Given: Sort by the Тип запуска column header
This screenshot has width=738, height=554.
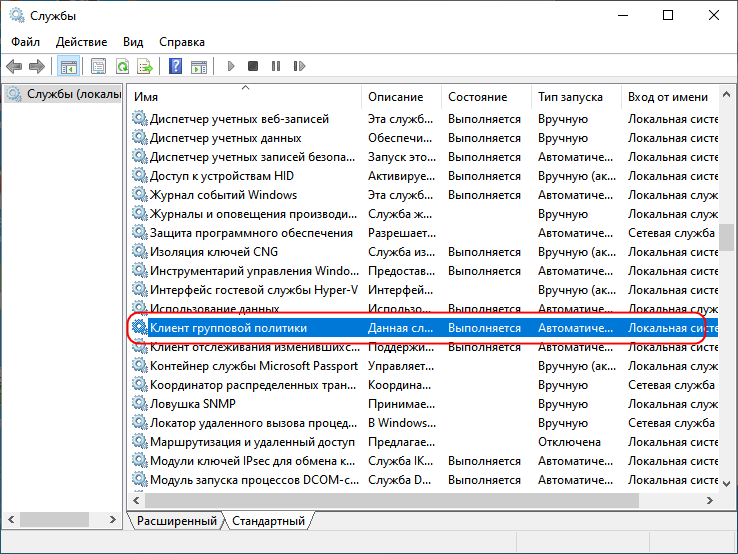Looking at the screenshot, I should coord(570,97).
